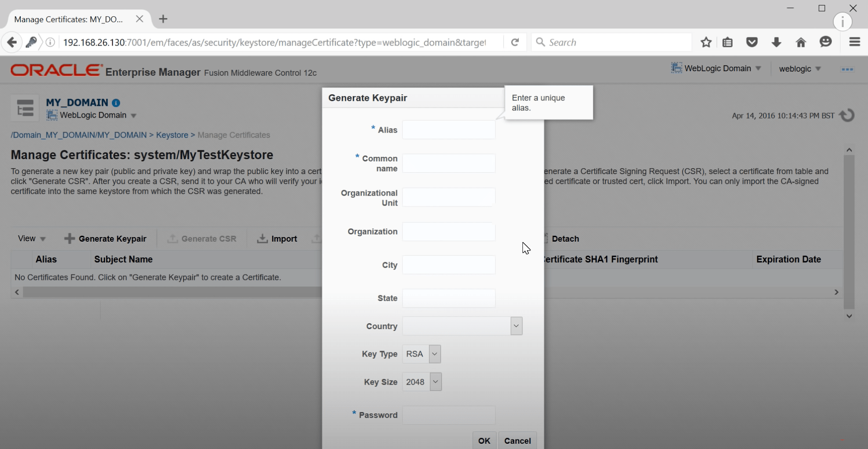Screen dimensions: 868x449
Task: Open the Key Size 2048 dropdown
Action: [x=435, y=381]
